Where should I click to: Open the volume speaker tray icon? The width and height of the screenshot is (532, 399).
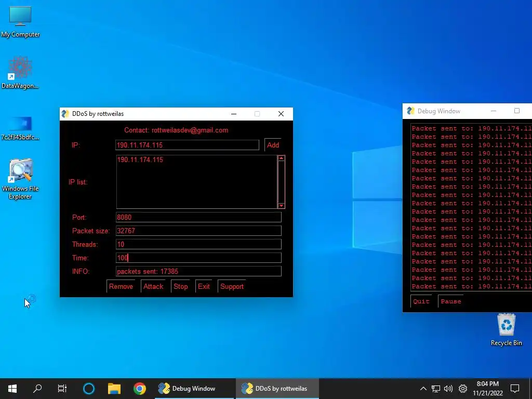pos(448,389)
